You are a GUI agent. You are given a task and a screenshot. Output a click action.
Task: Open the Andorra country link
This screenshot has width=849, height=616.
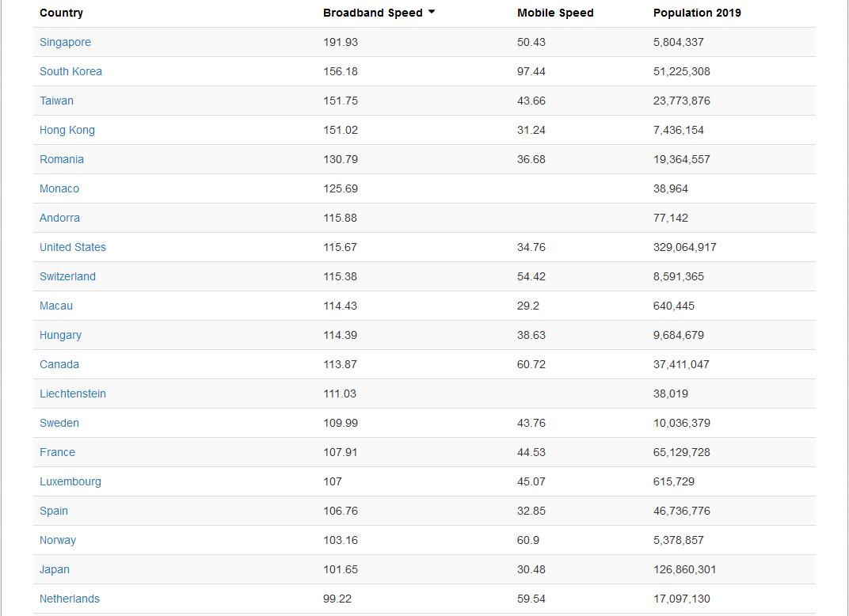[x=59, y=218]
